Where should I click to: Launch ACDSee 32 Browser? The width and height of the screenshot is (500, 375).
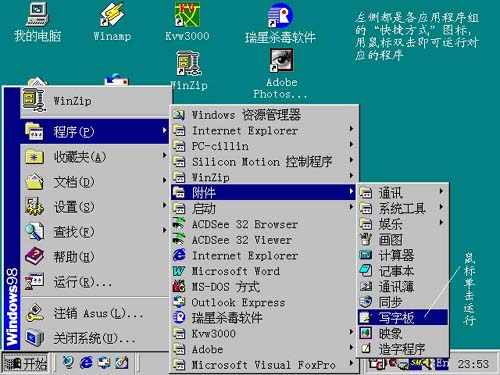coord(264,224)
